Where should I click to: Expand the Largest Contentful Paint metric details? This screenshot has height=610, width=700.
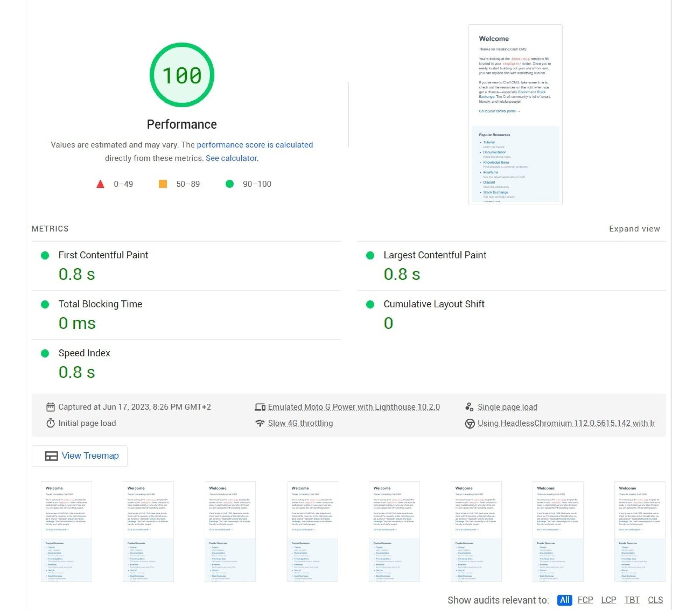click(x=435, y=255)
